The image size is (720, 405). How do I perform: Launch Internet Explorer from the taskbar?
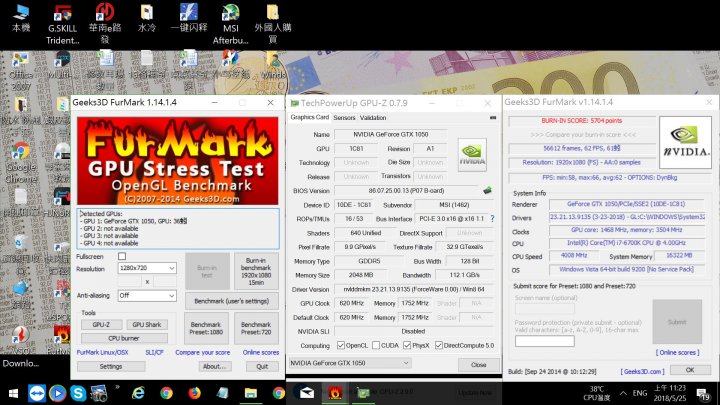tap(138, 393)
